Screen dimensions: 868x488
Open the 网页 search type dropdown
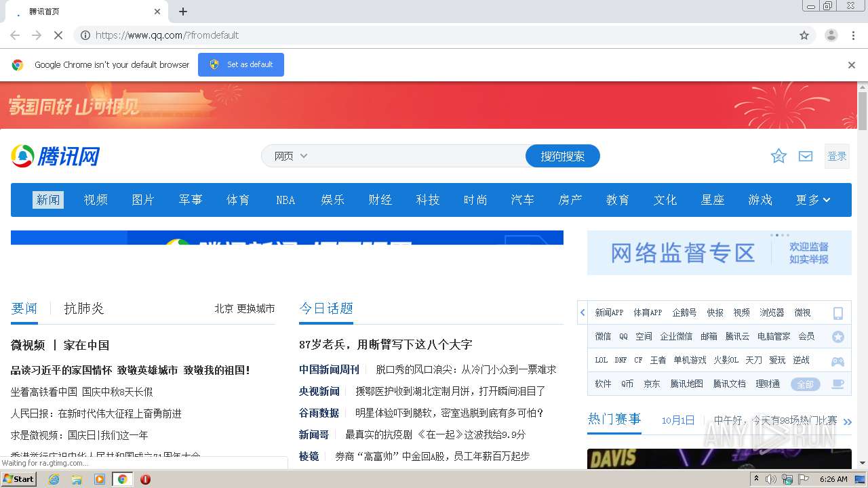(x=290, y=156)
